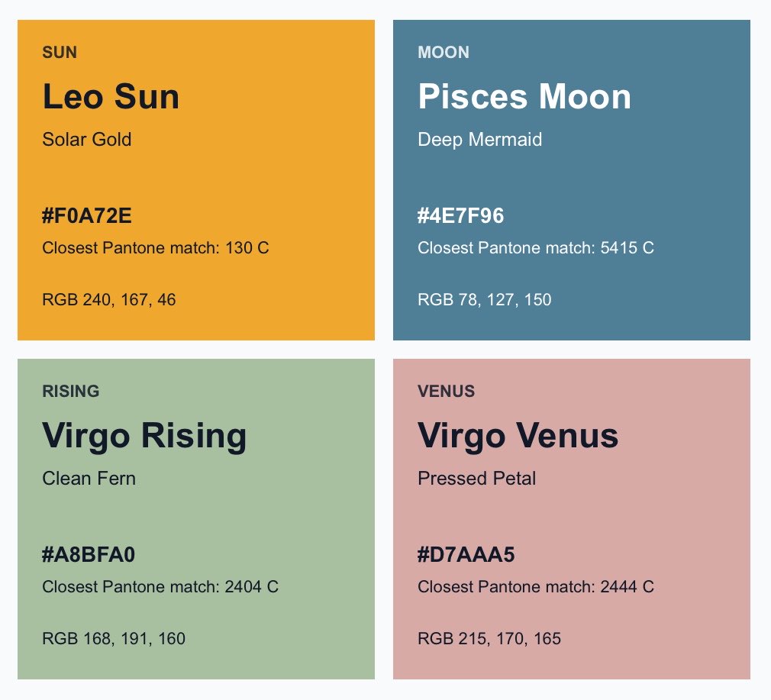Screen dimensions: 771x700
Task: Click Closest Pantone match: 130 C text
Action: (x=156, y=248)
